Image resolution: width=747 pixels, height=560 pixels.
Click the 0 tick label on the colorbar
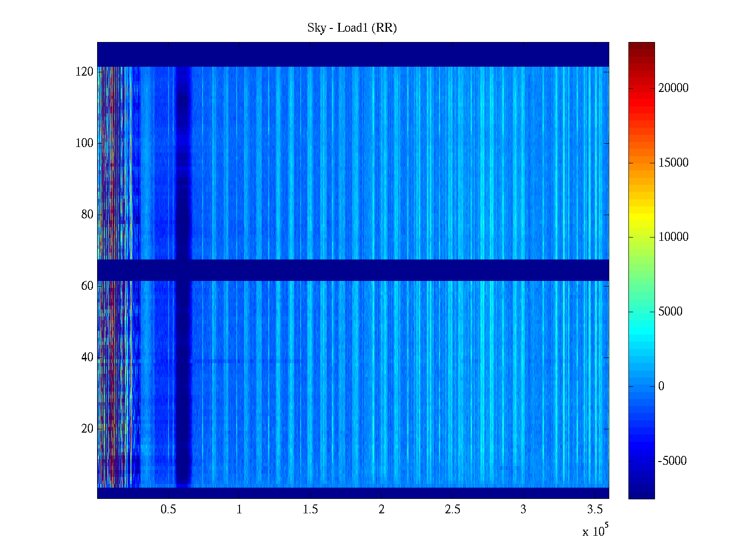click(x=661, y=386)
